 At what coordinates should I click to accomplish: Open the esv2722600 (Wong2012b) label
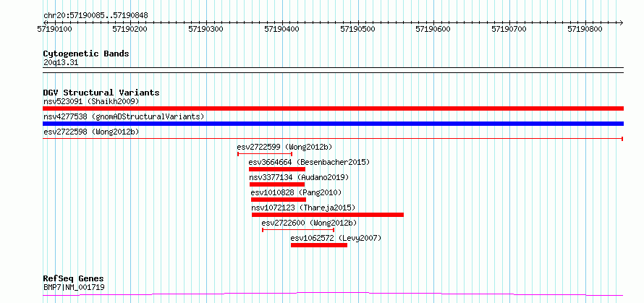click(309, 223)
